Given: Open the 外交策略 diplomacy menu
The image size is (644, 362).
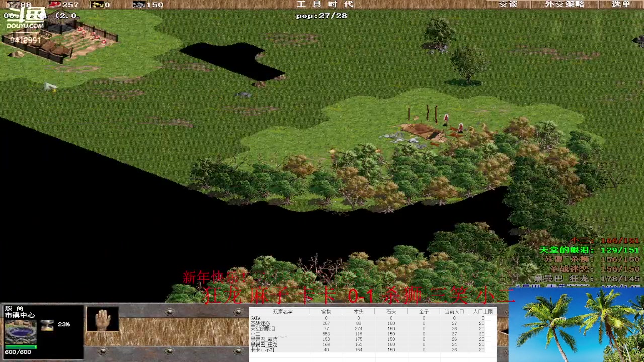Looking at the screenshot, I should (x=565, y=4).
